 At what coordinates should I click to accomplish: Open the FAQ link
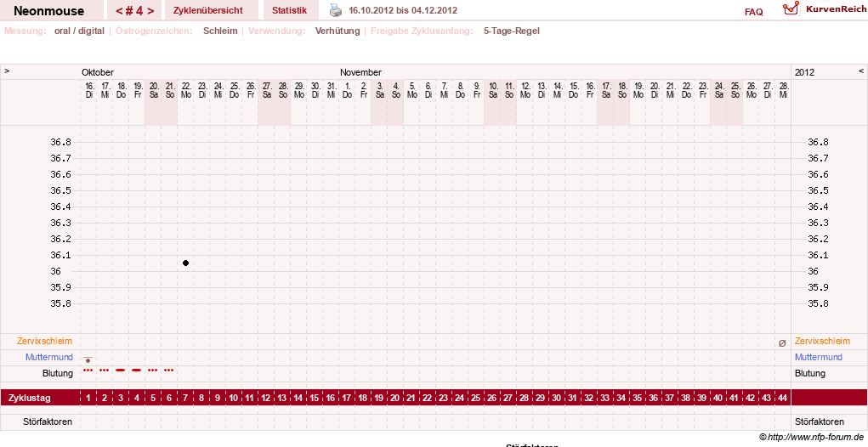[x=753, y=12]
